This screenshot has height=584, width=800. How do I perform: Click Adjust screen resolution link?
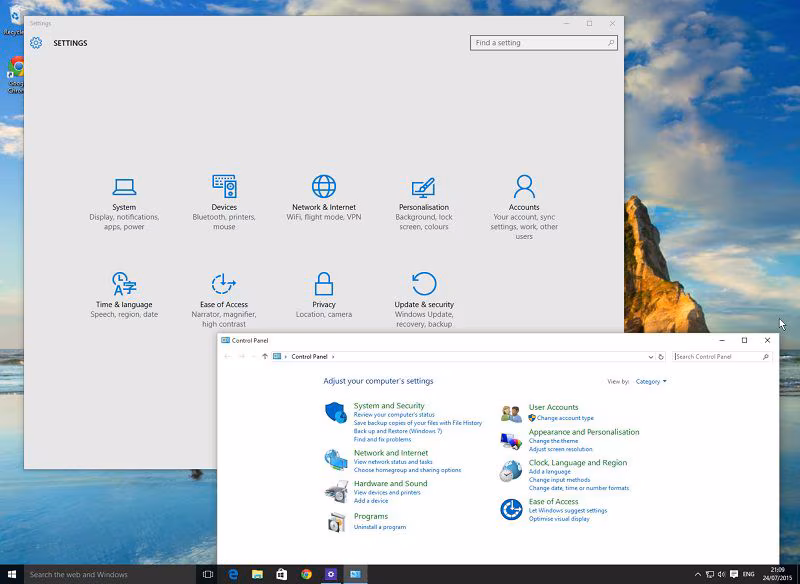click(560, 449)
